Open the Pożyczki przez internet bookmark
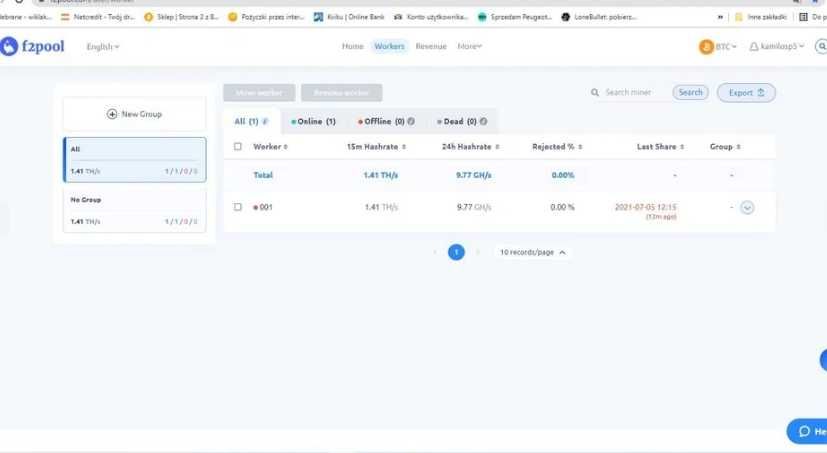 (266, 17)
